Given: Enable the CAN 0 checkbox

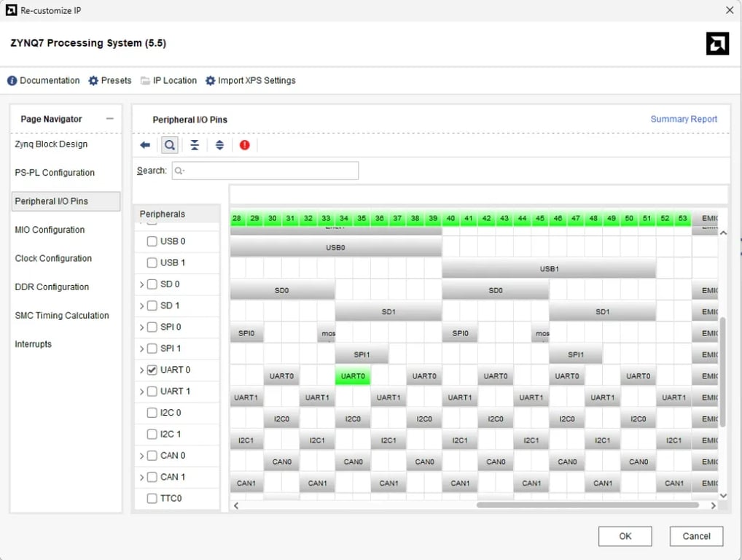Looking at the screenshot, I should point(152,456).
